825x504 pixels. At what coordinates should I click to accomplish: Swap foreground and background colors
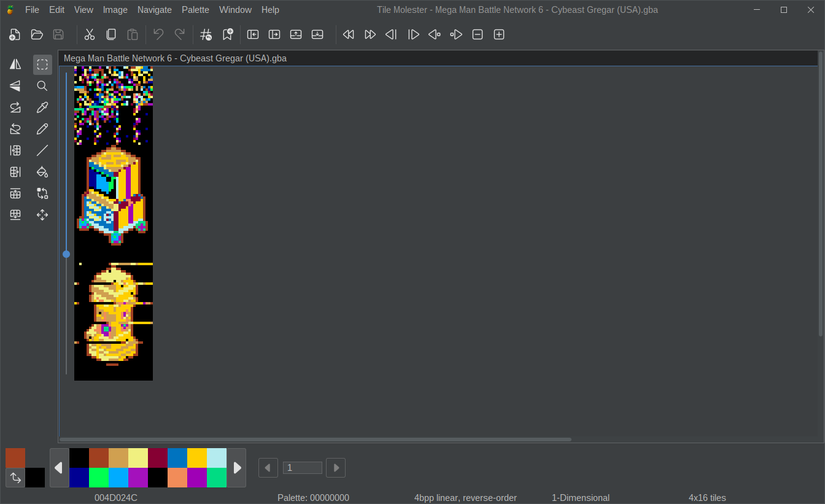pos(15,478)
